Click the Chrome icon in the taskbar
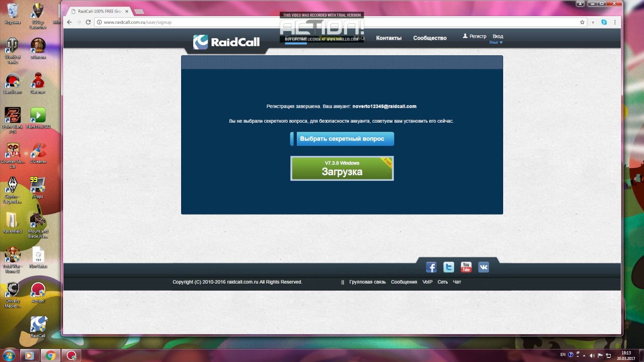This screenshot has width=644, height=362. 50,355
